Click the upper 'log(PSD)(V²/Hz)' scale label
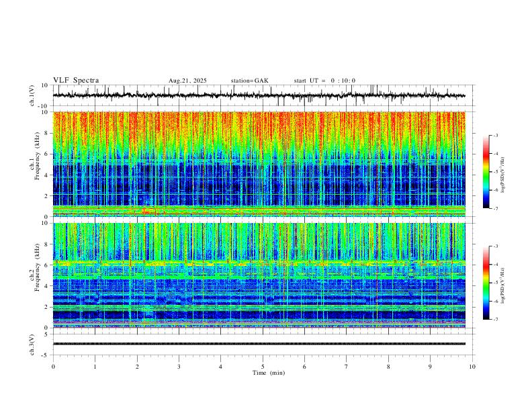Viewport: 532px width, 411px height. (x=503, y=175)
